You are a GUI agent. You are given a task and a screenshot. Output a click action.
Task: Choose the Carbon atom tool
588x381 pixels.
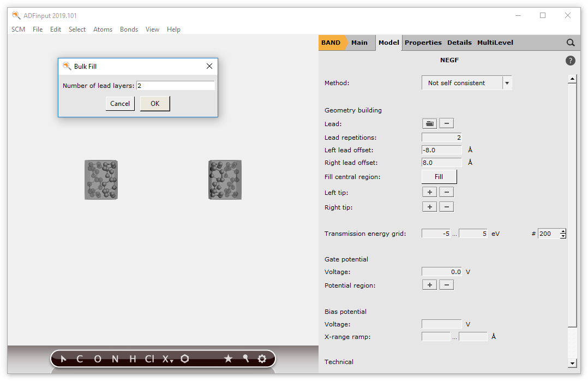pyautogui.click(x=80, y=359)
